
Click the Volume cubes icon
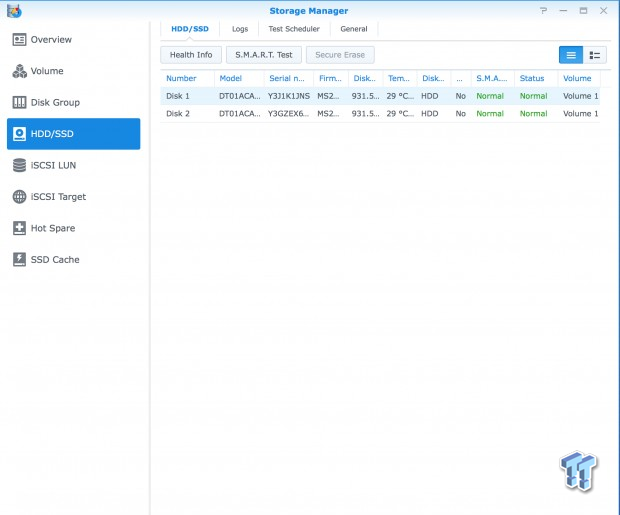(19, 71)
